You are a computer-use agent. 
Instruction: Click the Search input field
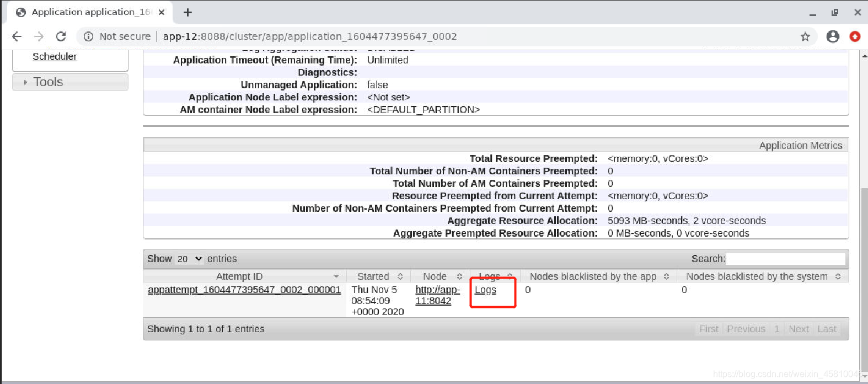(785, 259)
